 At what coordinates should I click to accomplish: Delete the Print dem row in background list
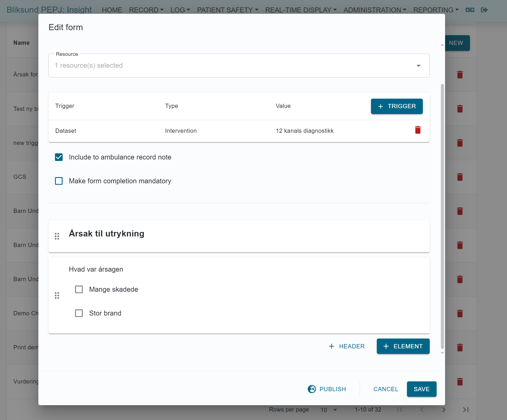click(460, 348)
